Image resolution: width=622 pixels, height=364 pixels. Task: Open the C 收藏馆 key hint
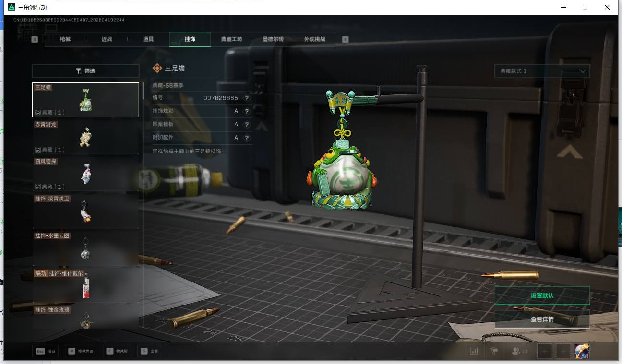point(117,351)
